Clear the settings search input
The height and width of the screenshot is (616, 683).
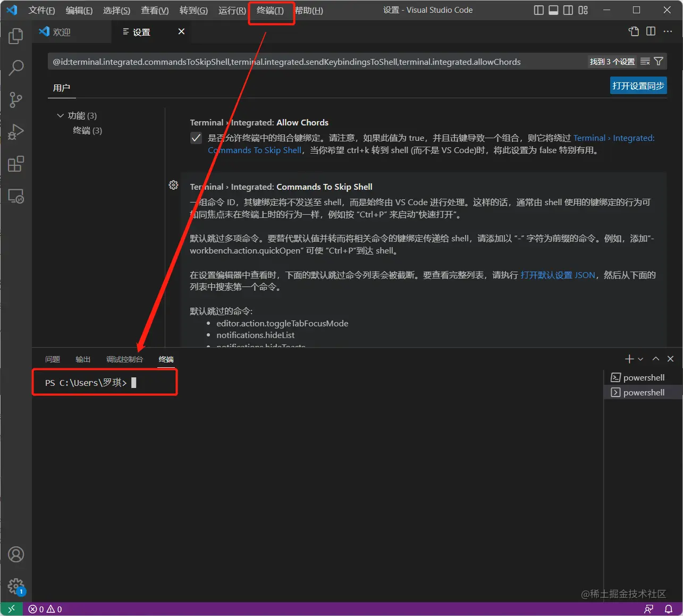(645, 62)
